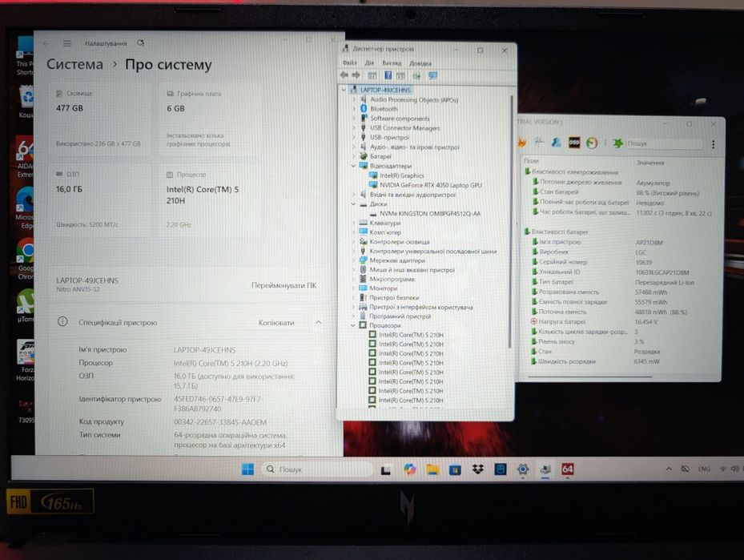Open the three-dot menu in AIDA64 window
This screenshot has width=744, height=560.
click(713, 144)
